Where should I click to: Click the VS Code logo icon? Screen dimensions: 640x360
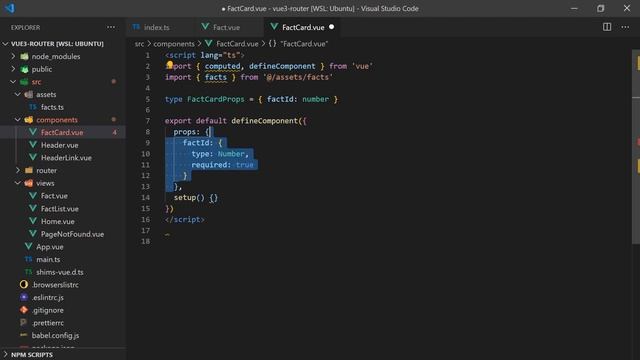point(10,8)
